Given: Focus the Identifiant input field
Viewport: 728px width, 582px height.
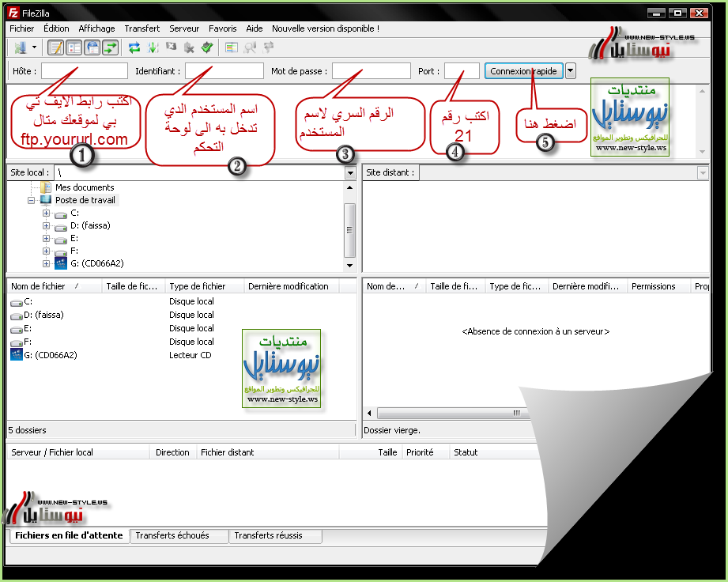Looking at the screenshot, I should 224,71.
